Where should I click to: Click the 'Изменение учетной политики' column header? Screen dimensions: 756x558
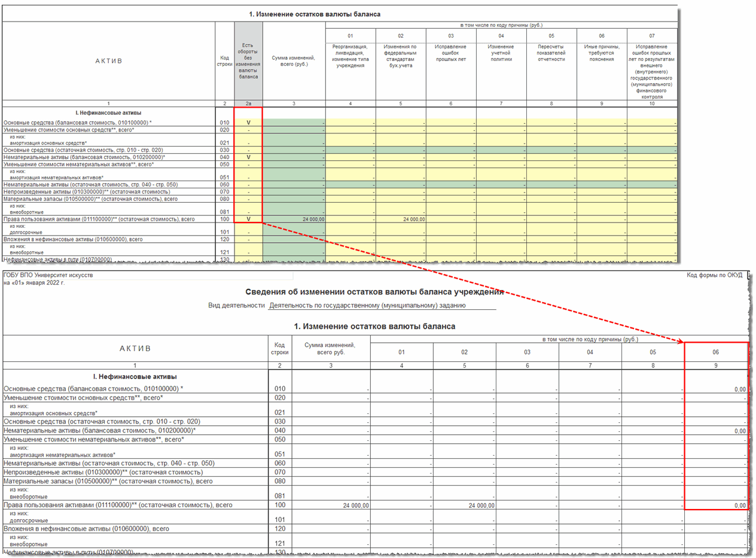pos(501,53)
